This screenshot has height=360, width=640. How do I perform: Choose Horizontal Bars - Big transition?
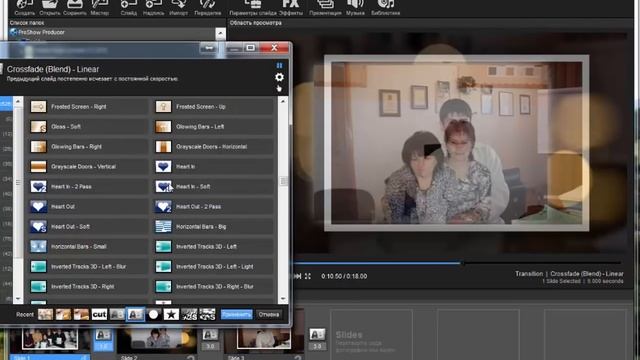tap(213, 227)
